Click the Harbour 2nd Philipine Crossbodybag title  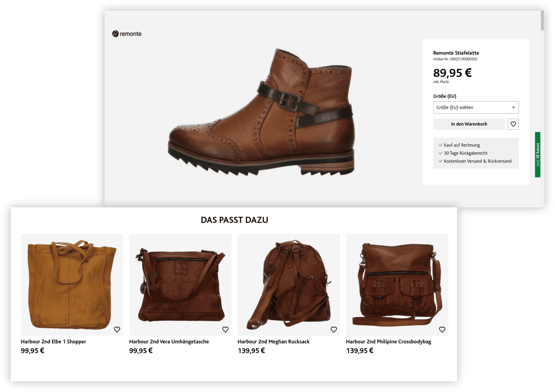(389, 342)
